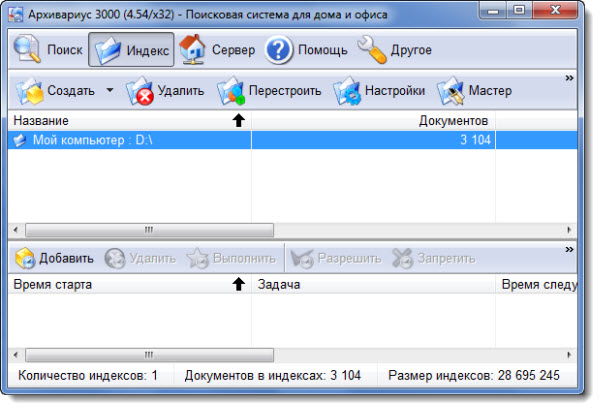The height and width of the screenshot is (410, 600).
Task: Click Добавить to add a task
Action: [x=55, y=258]
